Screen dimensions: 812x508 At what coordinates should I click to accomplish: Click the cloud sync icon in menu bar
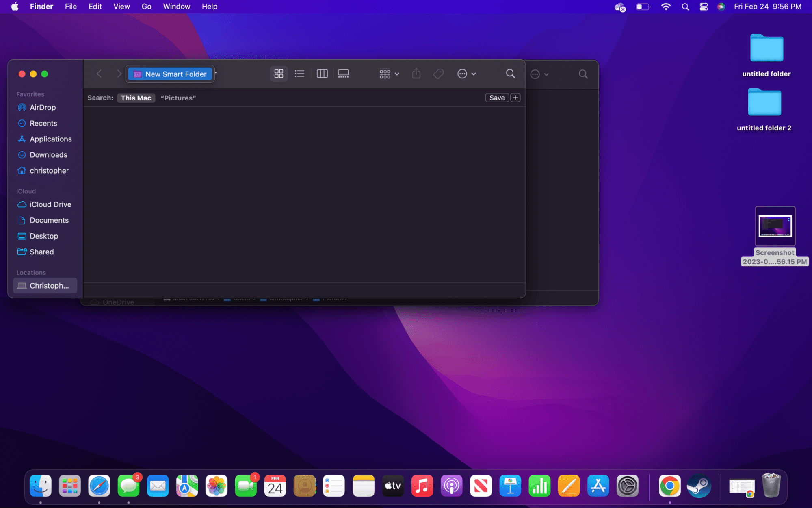coord(620,7)
